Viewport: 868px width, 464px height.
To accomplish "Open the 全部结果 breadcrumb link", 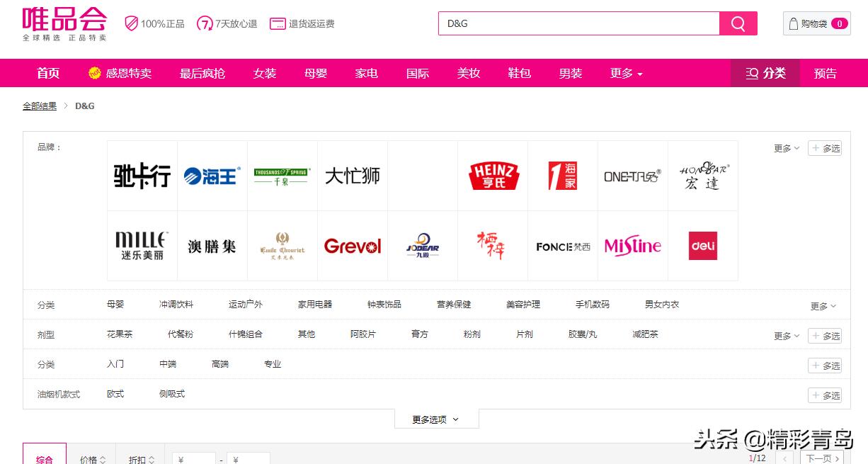I will [40, 106].
